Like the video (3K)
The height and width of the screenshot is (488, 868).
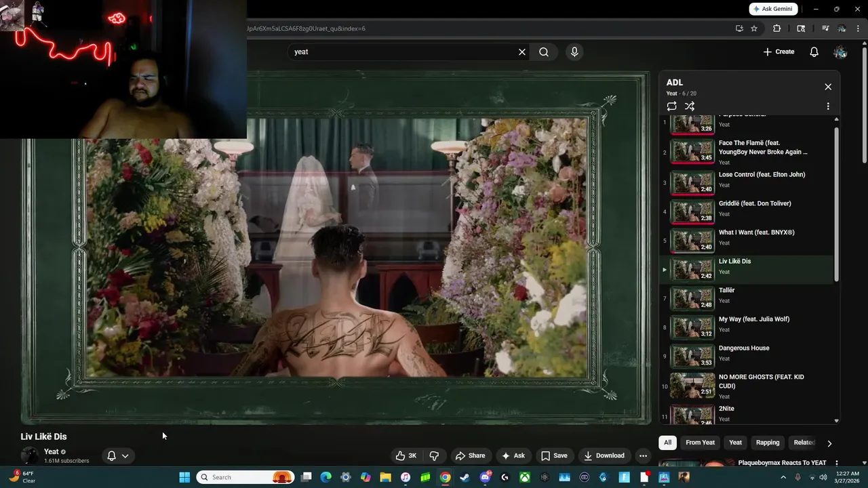[x=406, y=455]
